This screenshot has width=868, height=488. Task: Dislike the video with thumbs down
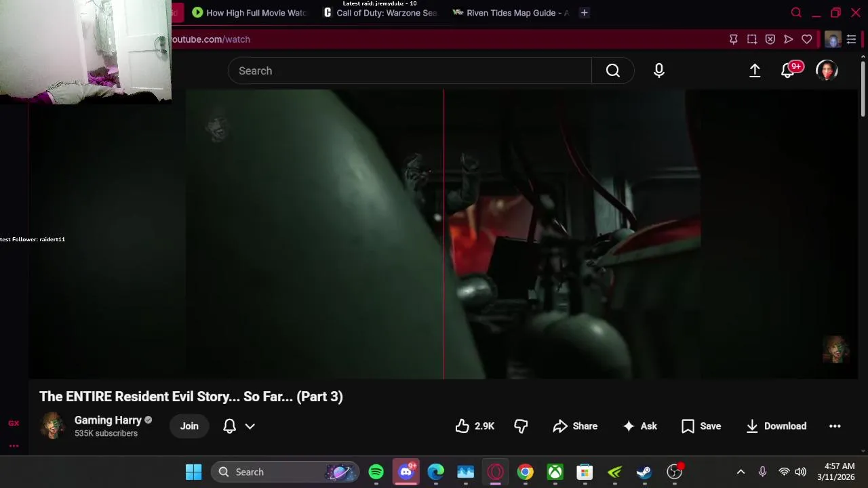pyautogui.click(x=521, y=426)
